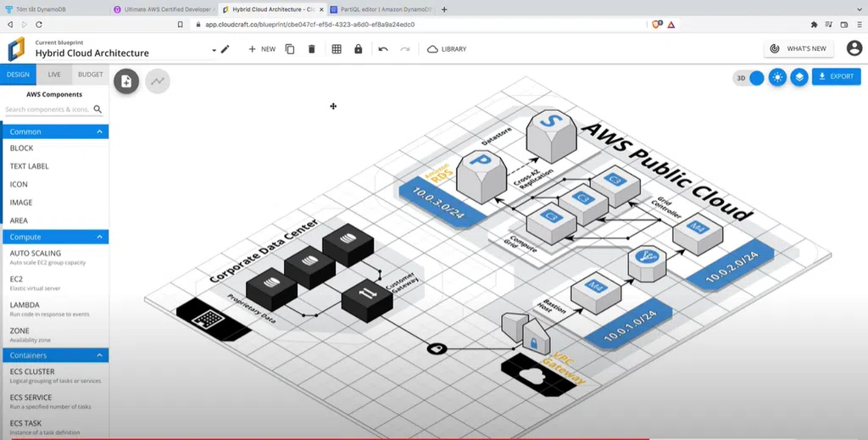Viewport: 868px width, 440px height.
Task: Switch to Ultimate AWS Certified Developer tab
Action: click(163, 9)
